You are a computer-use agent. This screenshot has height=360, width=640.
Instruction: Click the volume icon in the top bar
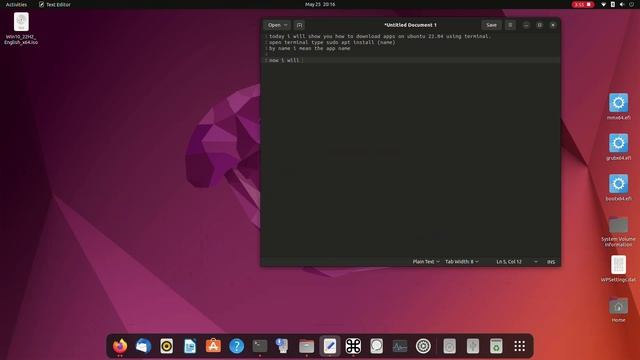(x=622, y=4)
